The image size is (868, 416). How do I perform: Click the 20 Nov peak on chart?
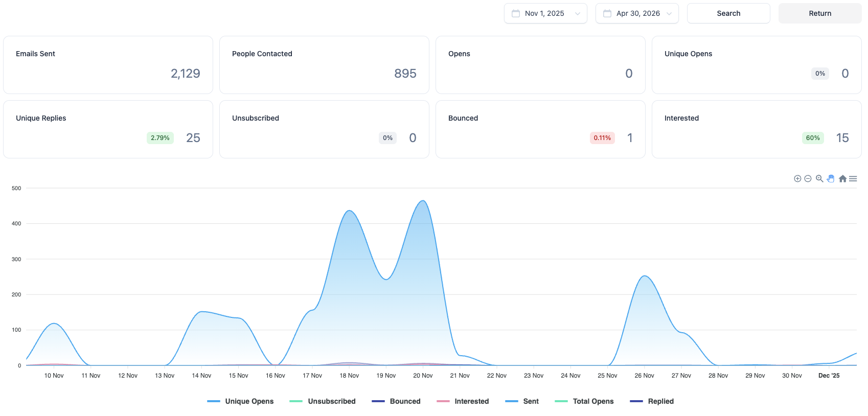coord(423,201)
